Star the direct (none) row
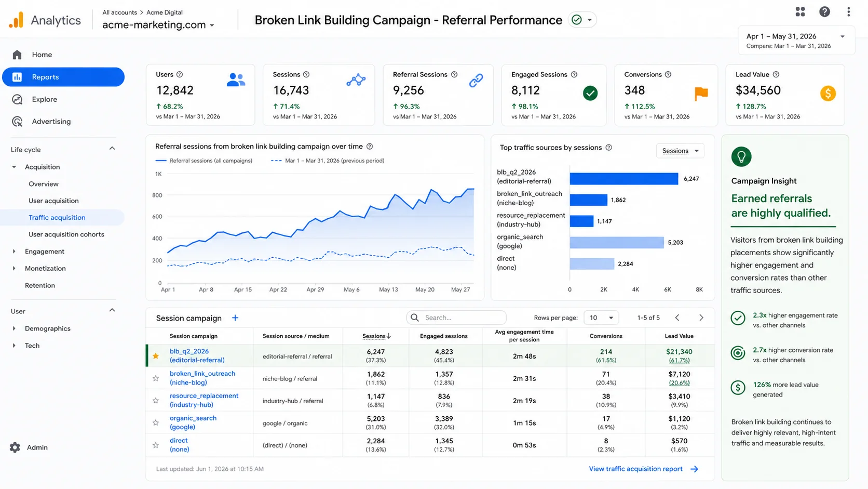 pyautogui.click(x=156, y=445)
